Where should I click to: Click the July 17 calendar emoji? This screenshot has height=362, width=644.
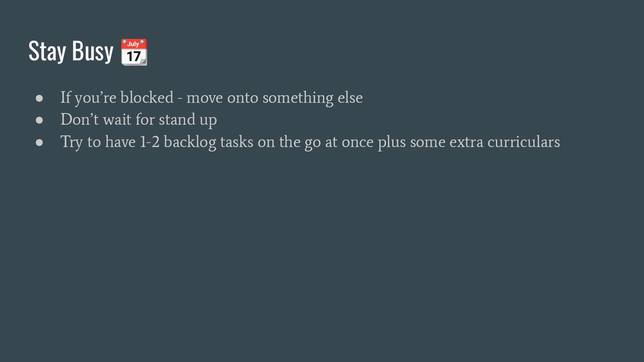tap(134, 52)
